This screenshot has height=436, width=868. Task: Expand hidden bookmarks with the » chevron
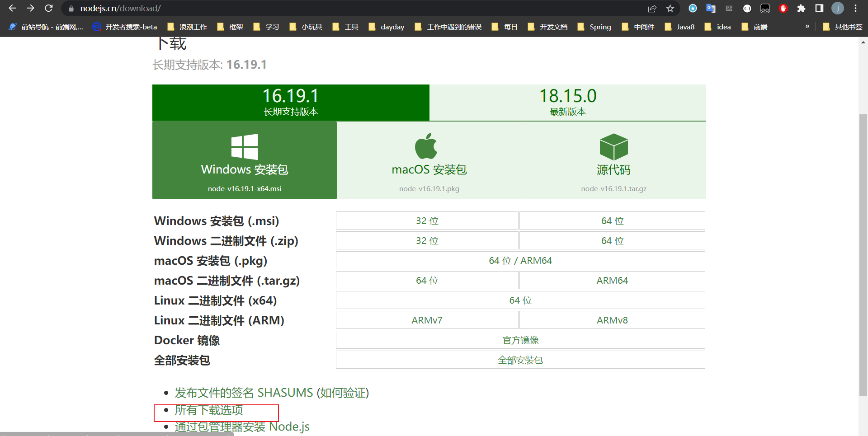pyautogui.click(x=807, y=26)
